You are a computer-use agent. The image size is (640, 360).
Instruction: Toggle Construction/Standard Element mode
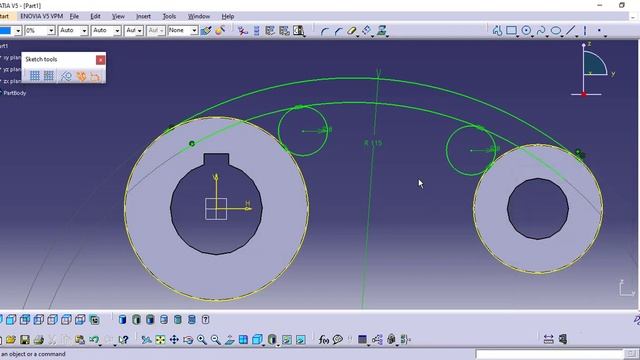tap(66, 76)
